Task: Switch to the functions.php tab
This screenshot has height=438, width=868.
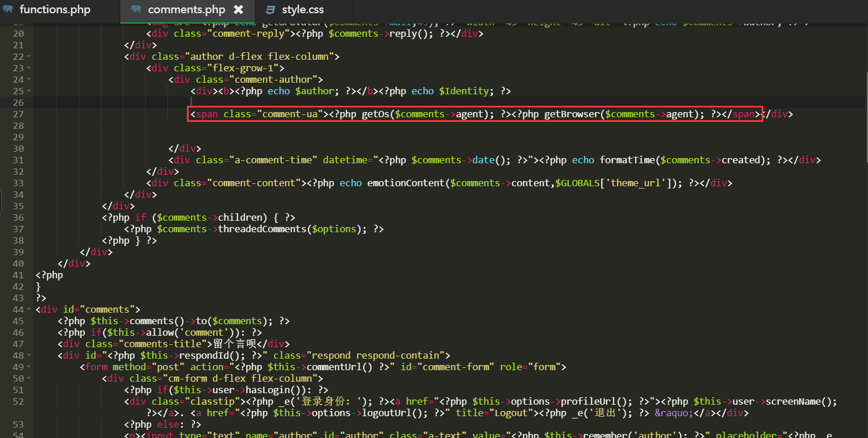Action: [x=55, y=10]
